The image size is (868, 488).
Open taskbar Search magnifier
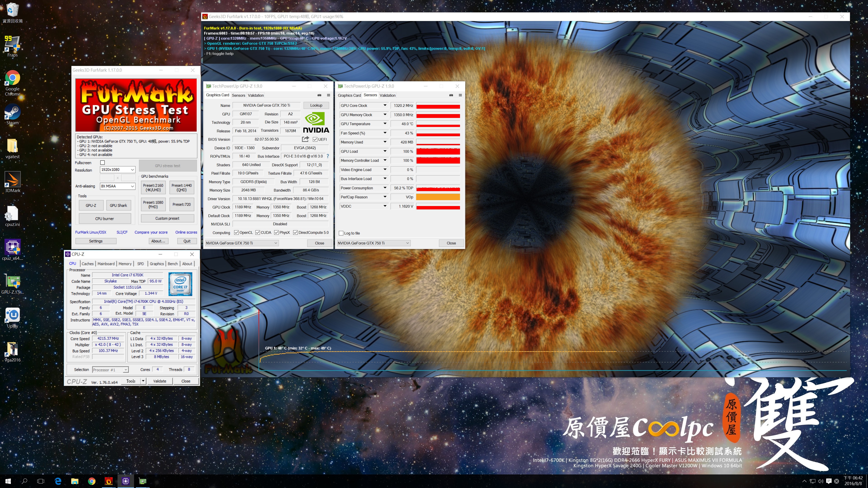tap(24, 481)
